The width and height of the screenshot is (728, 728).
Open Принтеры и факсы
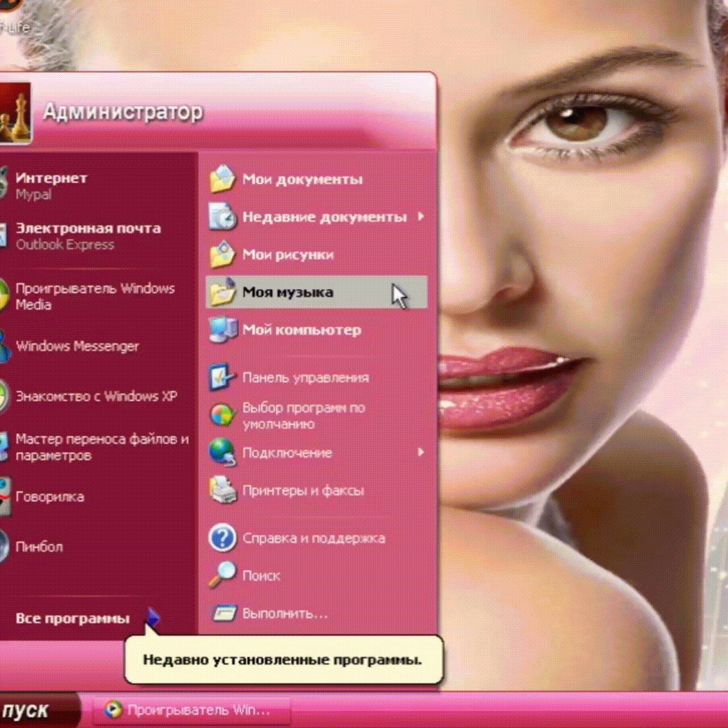tap(316, 490)
